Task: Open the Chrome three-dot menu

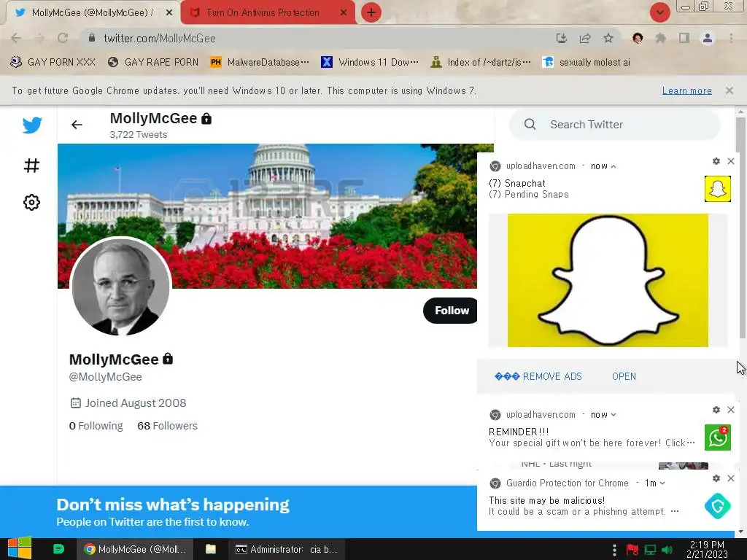Action: (x=731, y=38)
